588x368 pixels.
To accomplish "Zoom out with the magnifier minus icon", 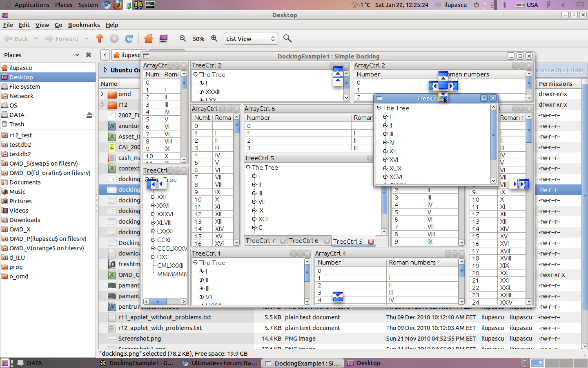I will (183, 38).
